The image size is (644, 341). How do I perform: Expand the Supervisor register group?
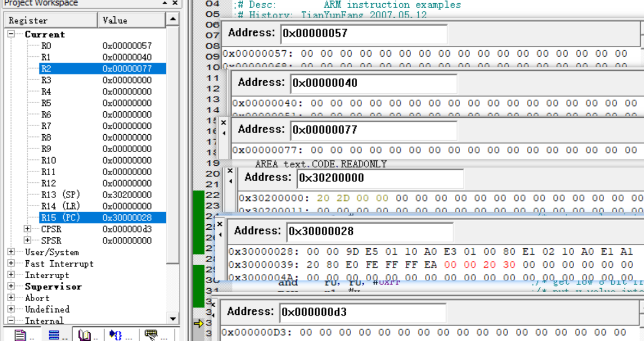tap(11, 286)
